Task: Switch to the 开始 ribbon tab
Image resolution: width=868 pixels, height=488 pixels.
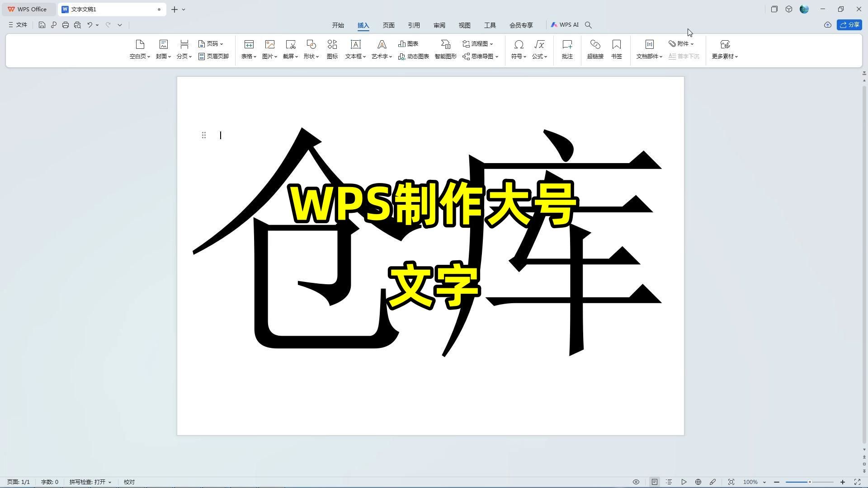Action: pyautogui.click(x=338, y=25)
